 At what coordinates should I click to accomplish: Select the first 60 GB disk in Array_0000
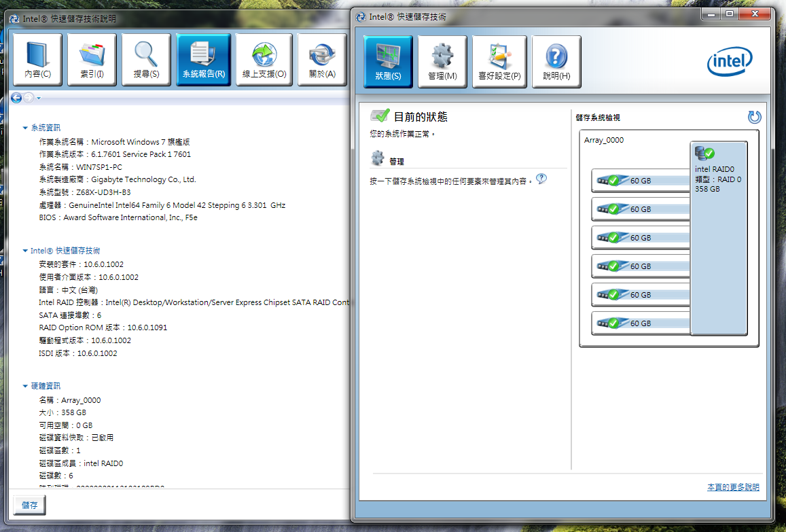pyautogui.click(x=641, y=181)
